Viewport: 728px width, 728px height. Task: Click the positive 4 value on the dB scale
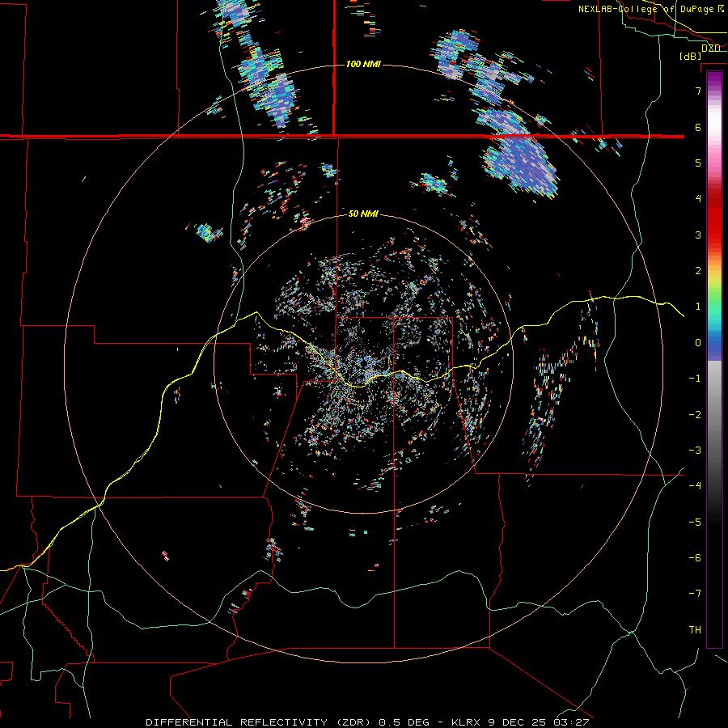tap(698, 199)
